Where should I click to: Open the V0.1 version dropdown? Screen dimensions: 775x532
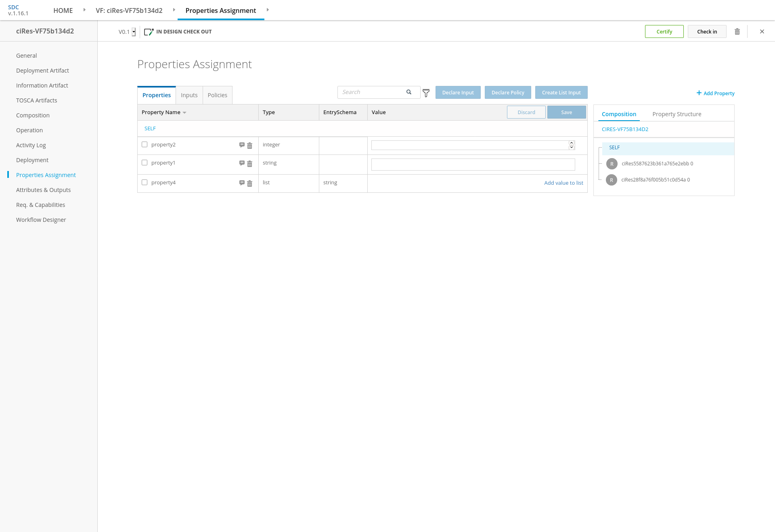click(x=134, y=32)
